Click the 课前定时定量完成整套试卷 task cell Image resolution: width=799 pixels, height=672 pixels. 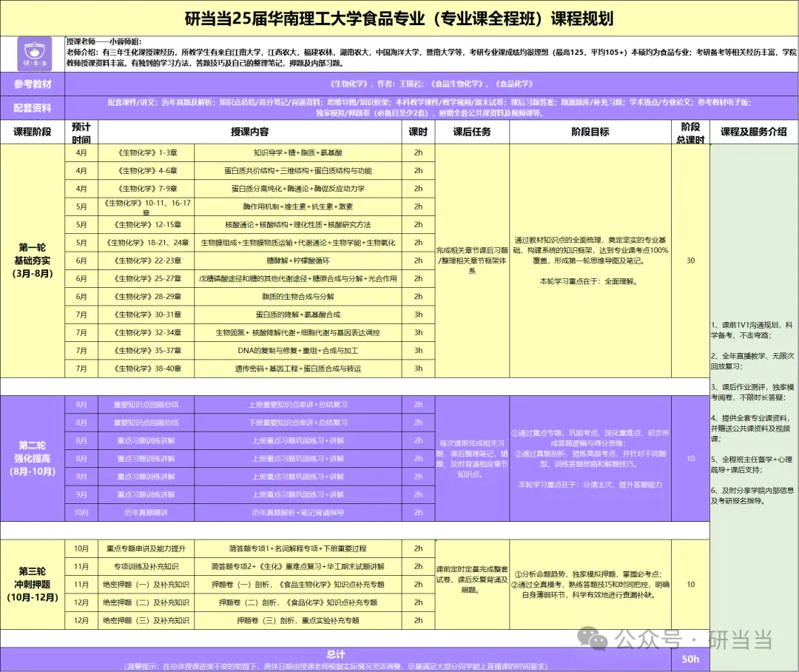tap(472, 585)
